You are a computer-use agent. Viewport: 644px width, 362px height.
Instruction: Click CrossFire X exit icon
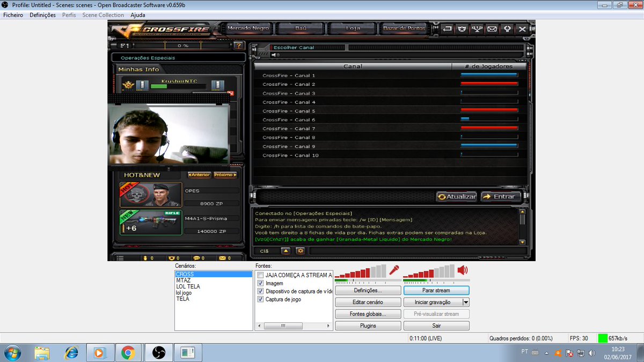pos(522,29)
